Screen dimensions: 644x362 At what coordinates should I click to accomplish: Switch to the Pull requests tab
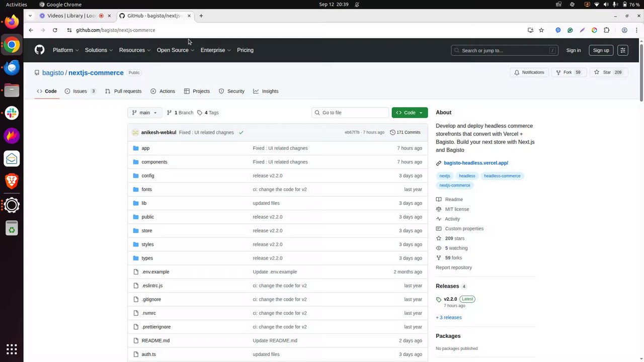pyautogui.click(x=123, y=91)
